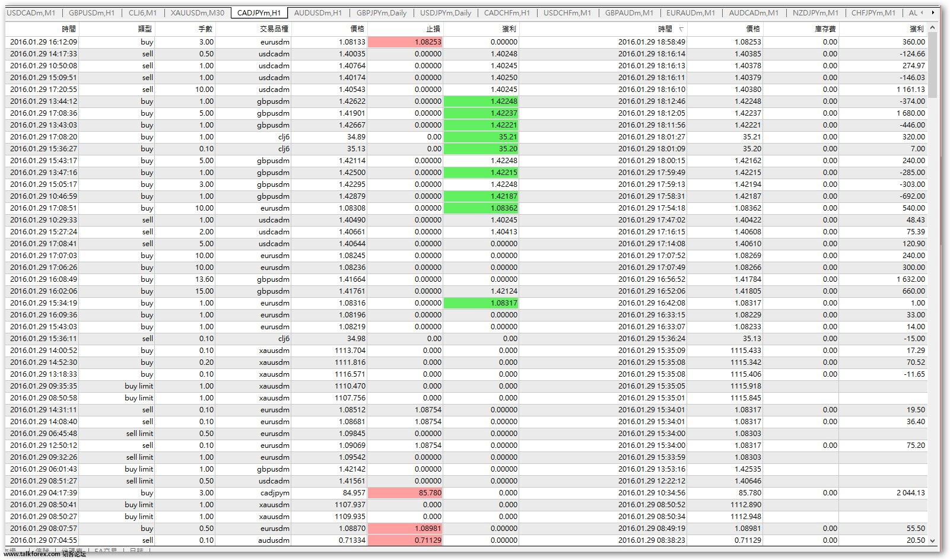950x560 pixels.
Task: Switch to the GBPJPYm,Daily tab
Action: point(382,12)
